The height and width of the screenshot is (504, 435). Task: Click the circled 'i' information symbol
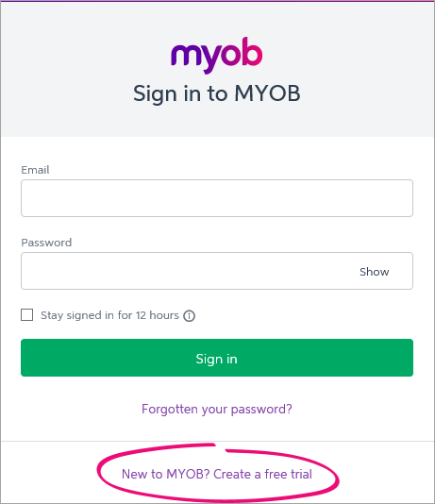click(x=190, y=315)
